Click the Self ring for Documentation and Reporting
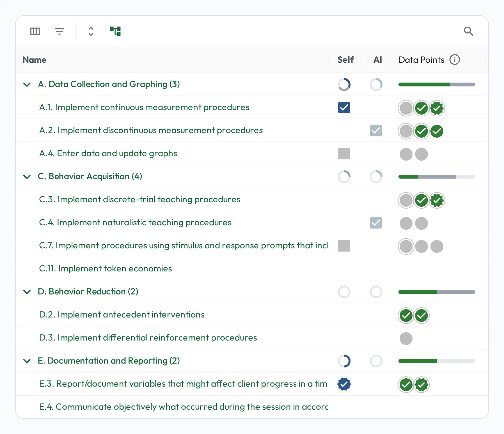Screen dimensions: 504x434 tap(344, 361)
